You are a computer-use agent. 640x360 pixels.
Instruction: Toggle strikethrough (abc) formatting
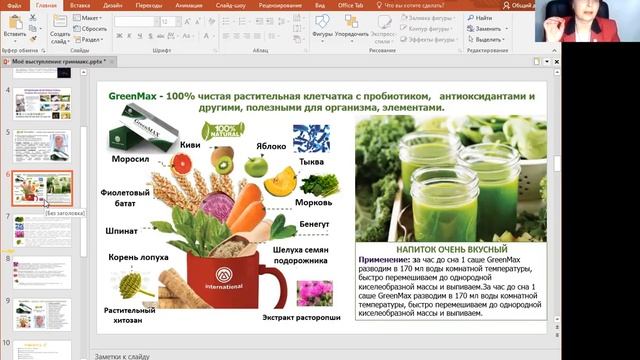(160, 36)
